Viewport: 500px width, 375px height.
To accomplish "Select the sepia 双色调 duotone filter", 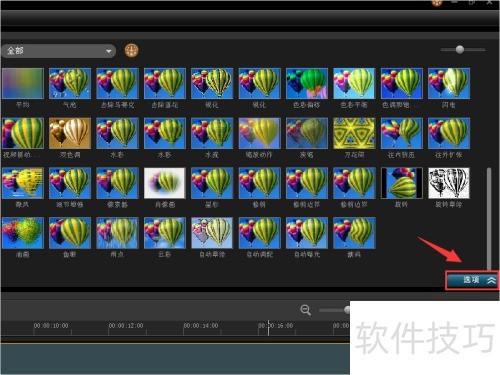I will click(x=70, y=133).
